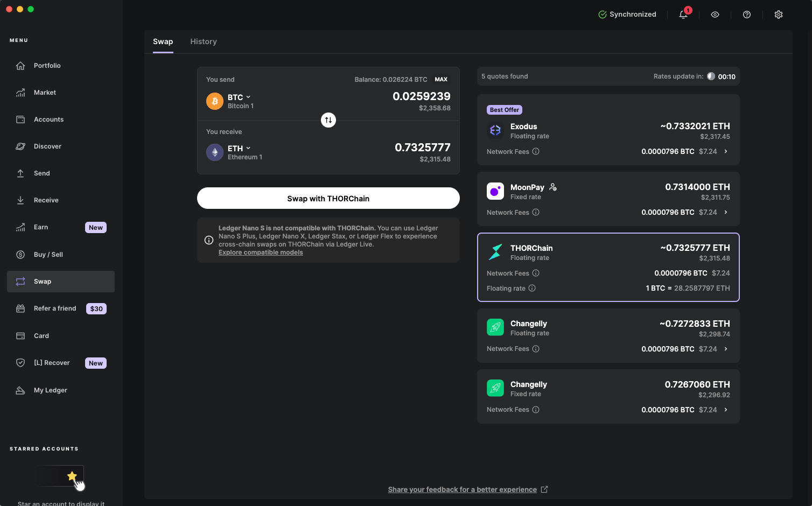Open the Explore compatible models link
Image resolution: width=812 pixels, height=506 pixels.
[x=261, y=252]
